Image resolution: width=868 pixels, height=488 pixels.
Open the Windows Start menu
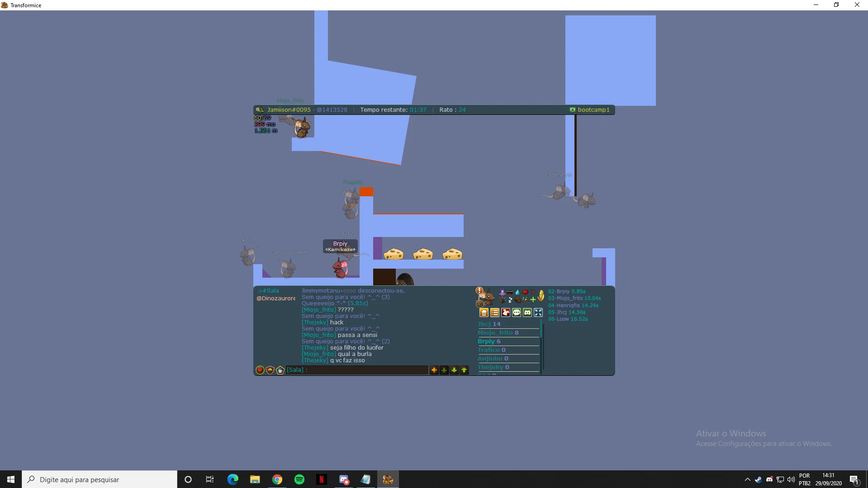coord(11,479)
